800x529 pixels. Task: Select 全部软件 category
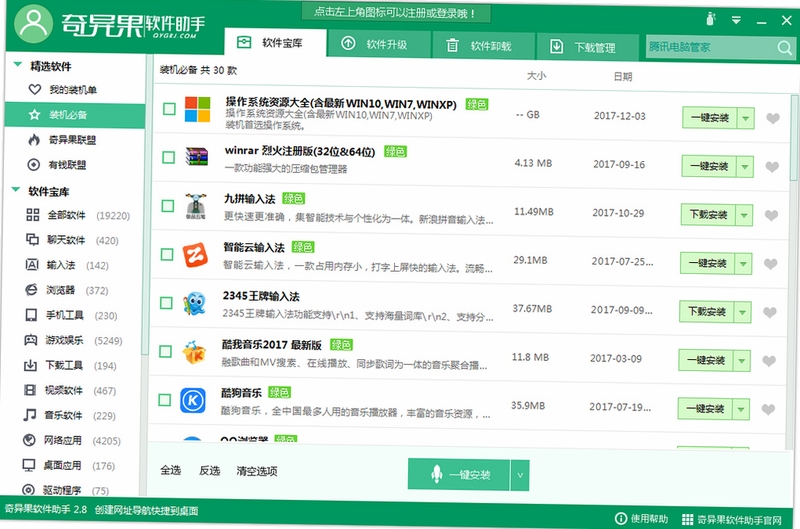pos(78,215)
